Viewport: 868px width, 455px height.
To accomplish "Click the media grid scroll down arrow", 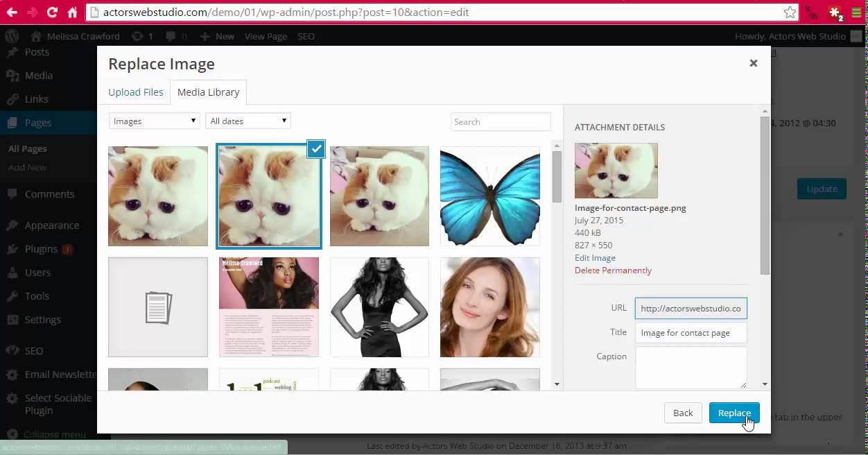I will click(557, 384).
